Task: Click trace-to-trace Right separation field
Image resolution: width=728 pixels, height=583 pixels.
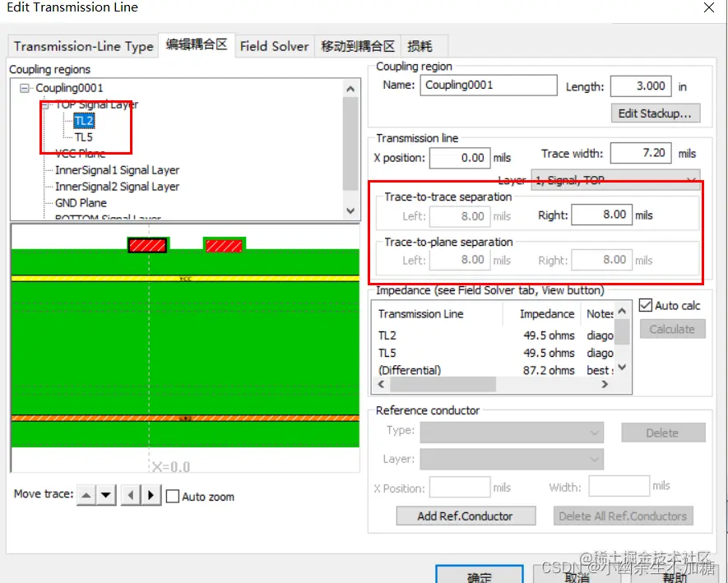Action: 601,215
